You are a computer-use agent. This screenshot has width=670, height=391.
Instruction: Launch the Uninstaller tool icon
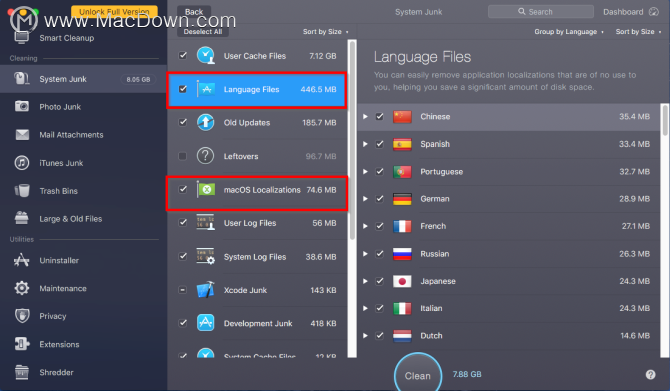coord(21,260)
